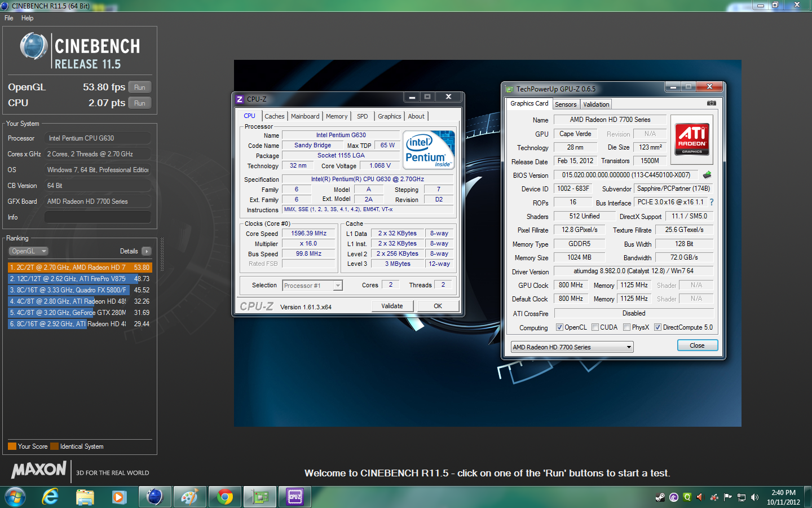
Task: Click the ranking panel vertical resize grip
Action: 162,255
